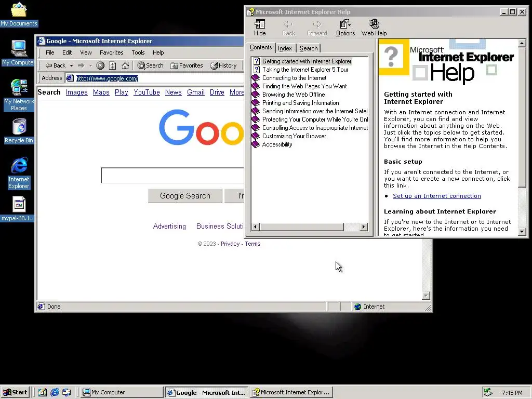
Task: Click the Refresh icon in IE toolbar
Action: click(x=113, y=65)
